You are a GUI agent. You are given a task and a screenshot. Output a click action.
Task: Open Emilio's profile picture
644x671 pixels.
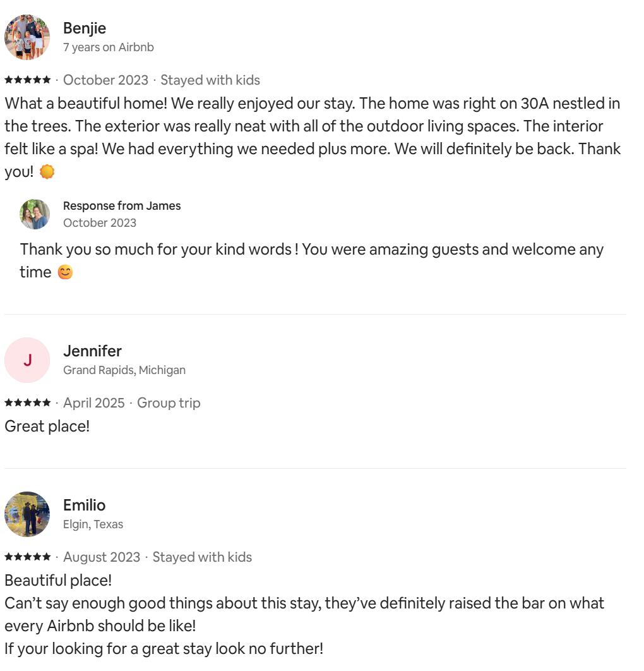coord(27,514)
